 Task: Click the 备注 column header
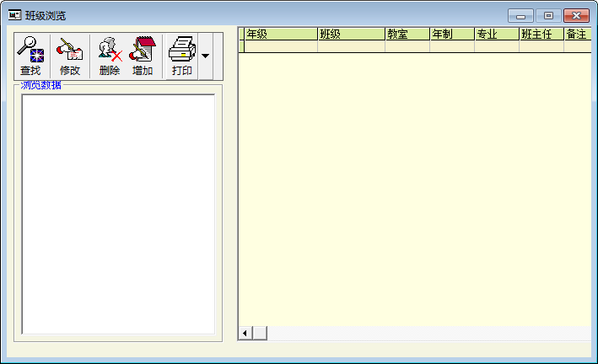click(x=578, y=34)
